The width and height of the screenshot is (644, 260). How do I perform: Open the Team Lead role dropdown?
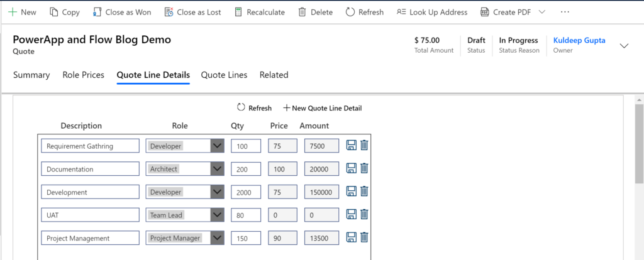pos(218,215)
